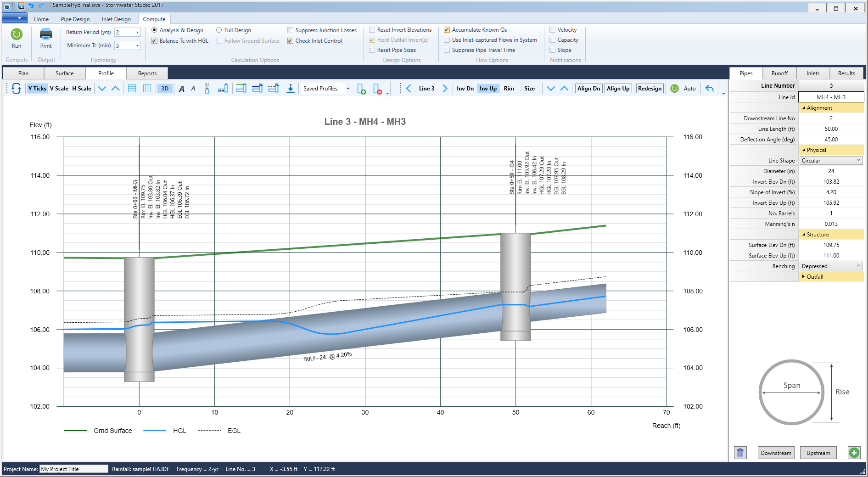Click the Redesign button
This screenshot has height=477, width=868.
pos(650,88)
